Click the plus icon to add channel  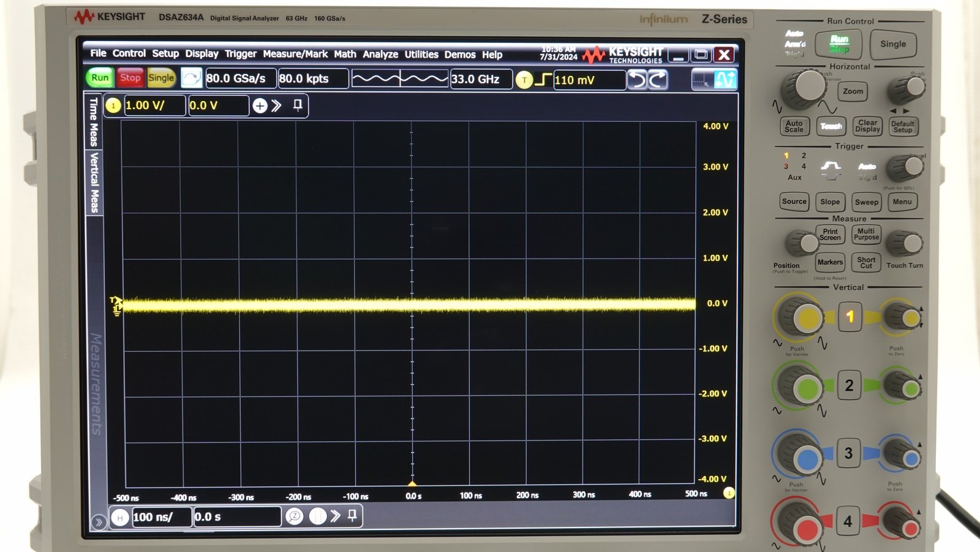click(260, 106)
